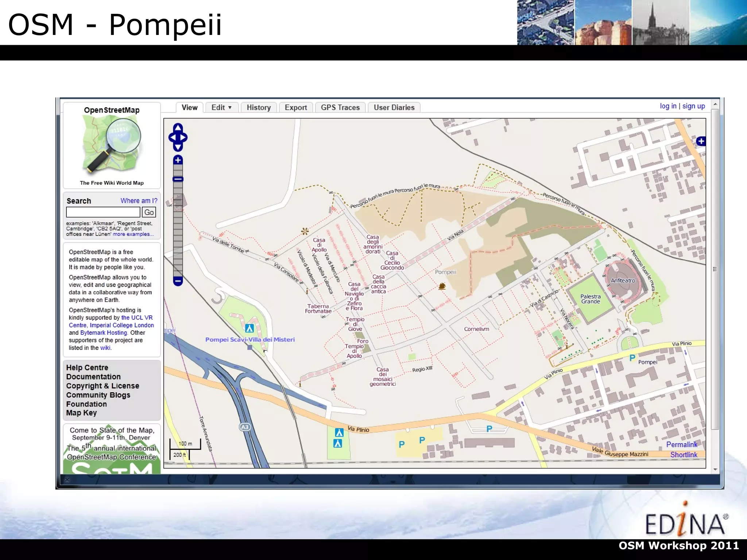Click the log in link
Screen dimensions: 747x560
tap(668, 106)
